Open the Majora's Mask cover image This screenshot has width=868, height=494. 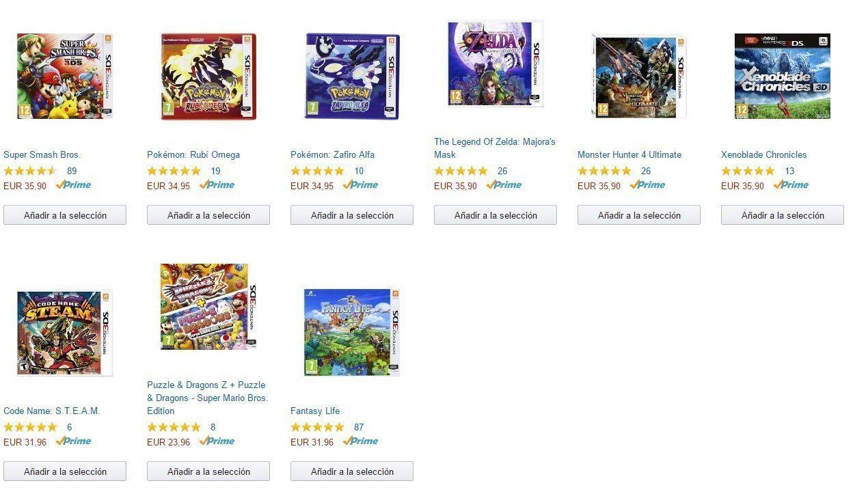click(x=496, y=64)
